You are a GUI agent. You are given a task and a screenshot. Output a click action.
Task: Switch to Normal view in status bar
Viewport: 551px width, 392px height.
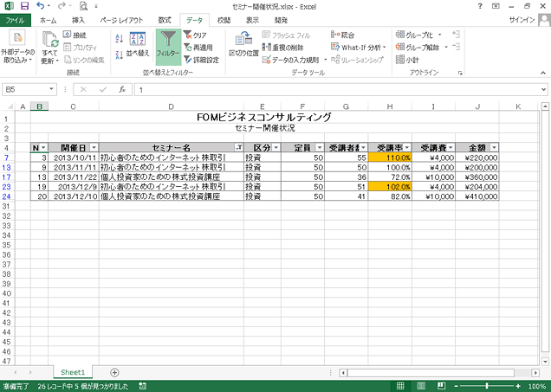point(400,387)
